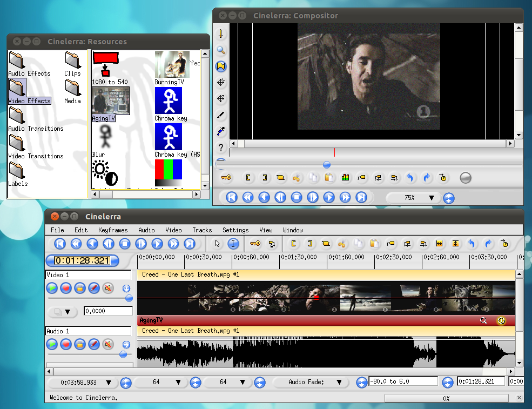Toggle Draw media on Video 1
The height and width of the screenshot is (409, 532).
pos(93,288)
